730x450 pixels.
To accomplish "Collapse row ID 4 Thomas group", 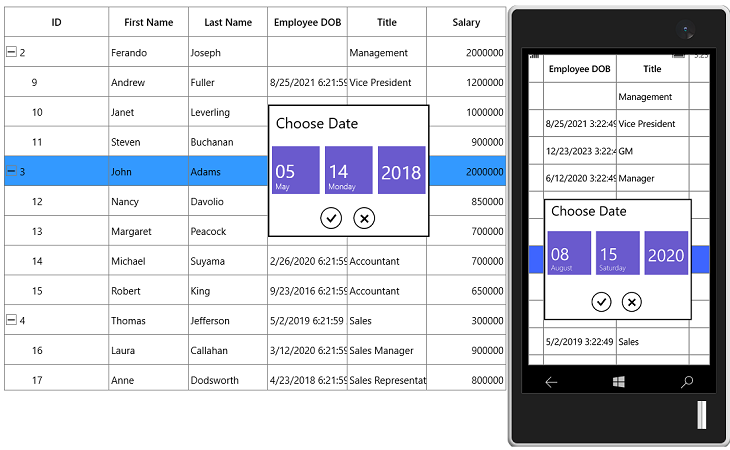I will tap(11, 320).
